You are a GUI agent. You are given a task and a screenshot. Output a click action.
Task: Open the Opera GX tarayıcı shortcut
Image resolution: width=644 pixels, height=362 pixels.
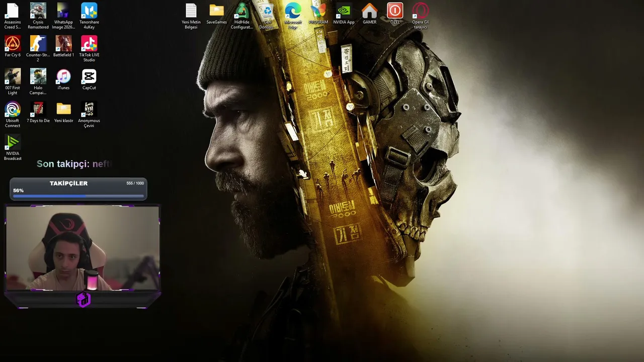pos(421,16)
